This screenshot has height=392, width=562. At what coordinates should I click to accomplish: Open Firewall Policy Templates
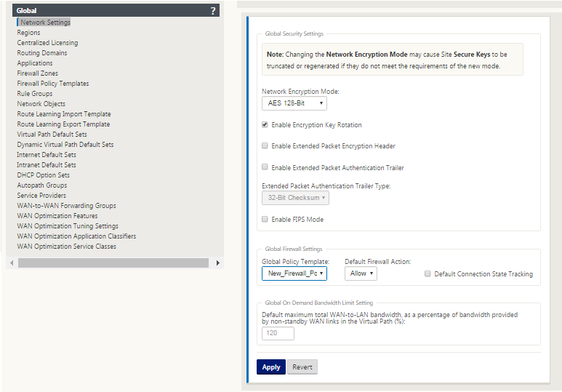(x=52, y=84)
